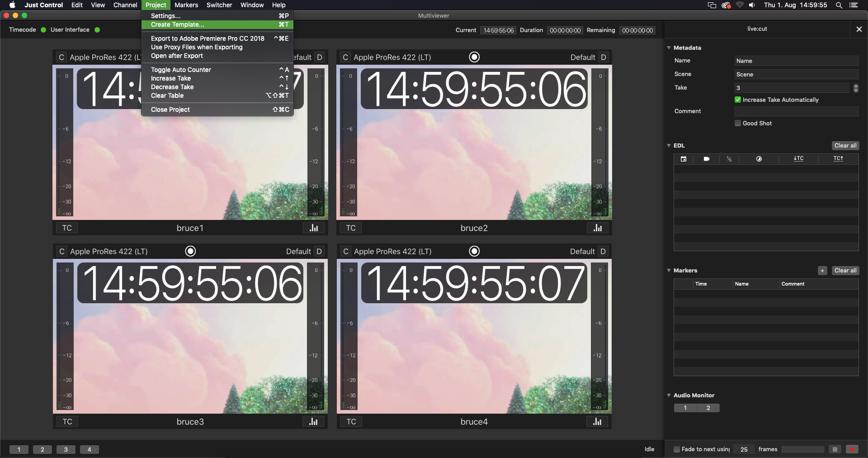Viewport: 868px width, 458px height.
Task: Click the C/D column icon in EDL
Action: (x=729, y=159)
